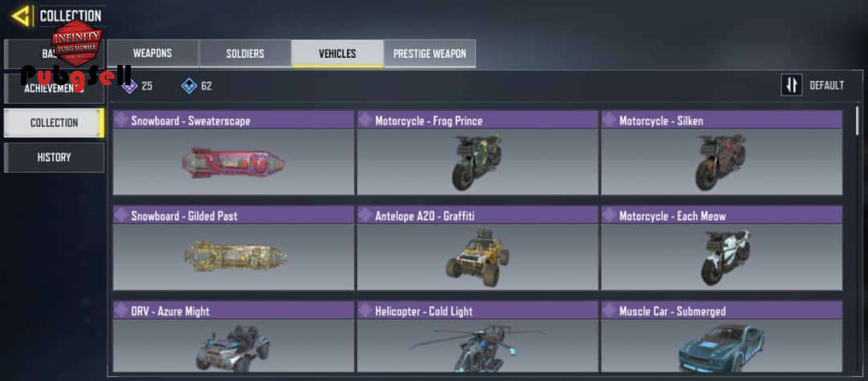Select the Antelope A20 - Graffiti vehicle

[x=477, y=248]
